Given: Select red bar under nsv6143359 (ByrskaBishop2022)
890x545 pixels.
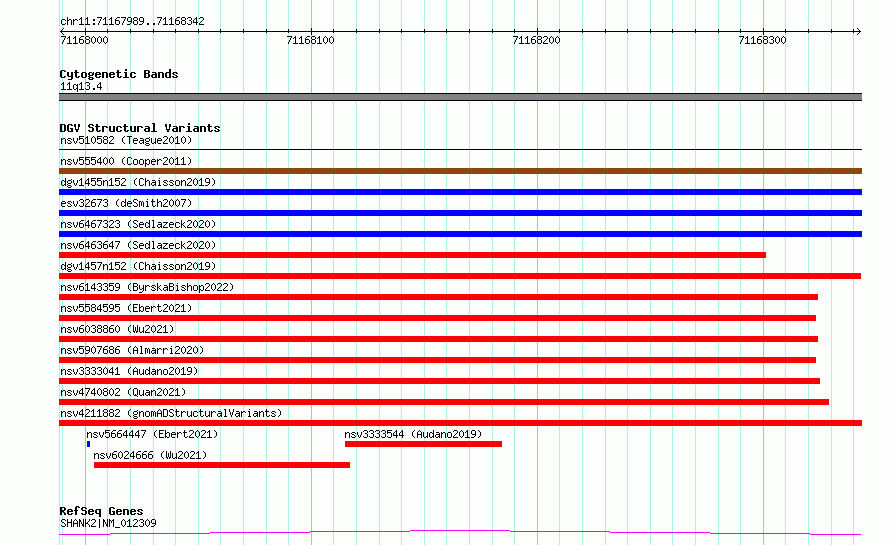Looking at the screenshot, I should 438,297.
